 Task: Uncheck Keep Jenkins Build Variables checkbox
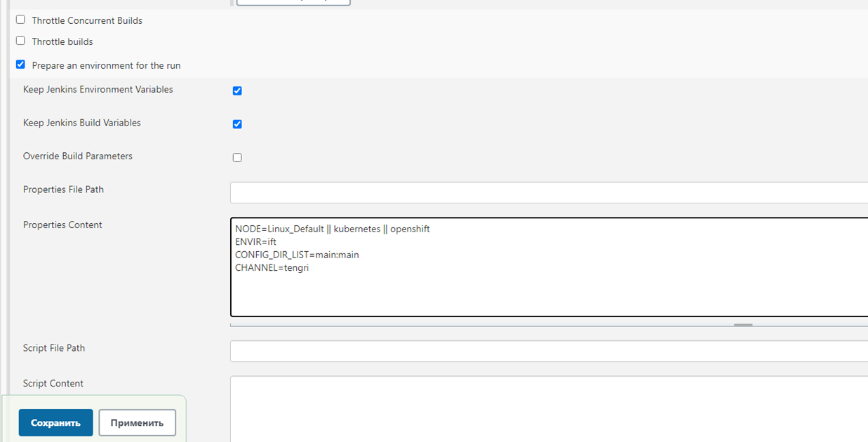[237, 124]
